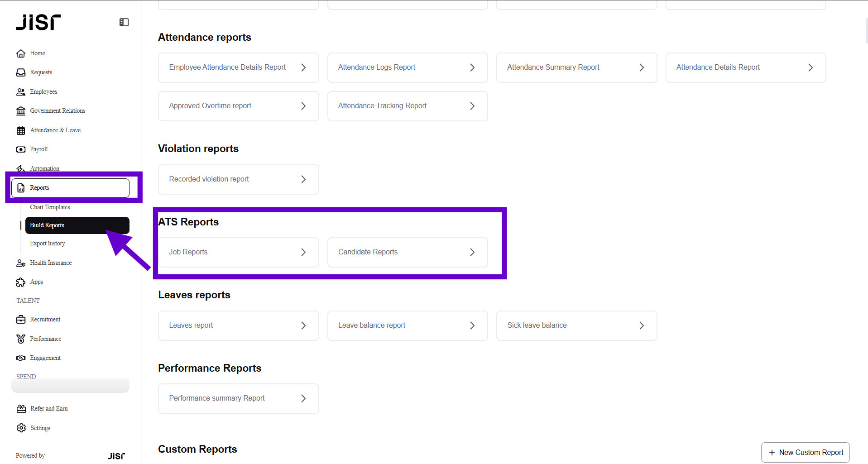Open Job Reports using its chevron
Image resolution: width=868 pixels, height=464 pixels.
303,252
